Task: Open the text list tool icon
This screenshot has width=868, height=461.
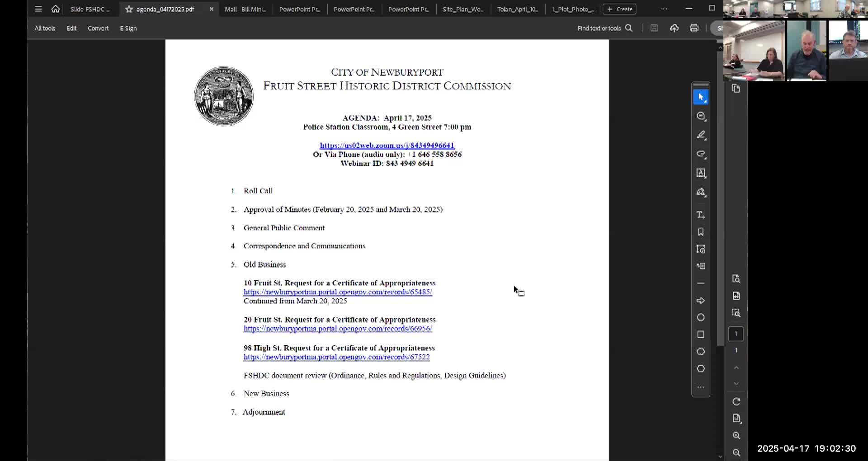Action: pos(701,266)
